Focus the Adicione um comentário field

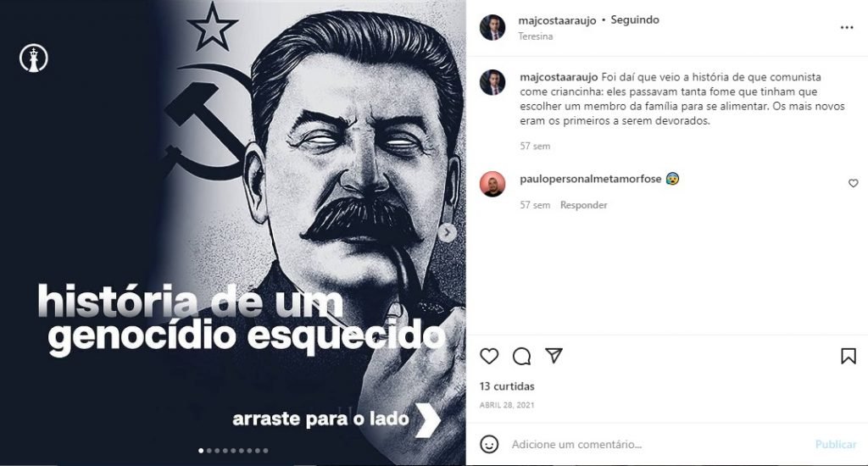[659, 445]
